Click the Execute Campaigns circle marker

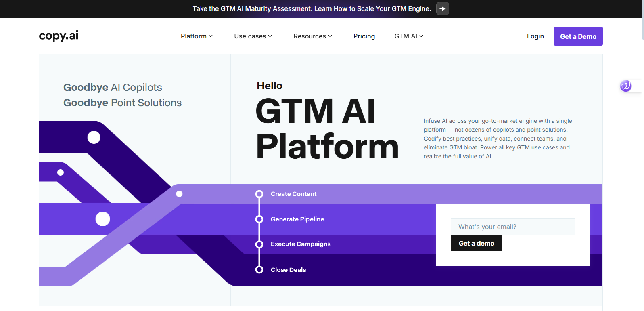259,244
